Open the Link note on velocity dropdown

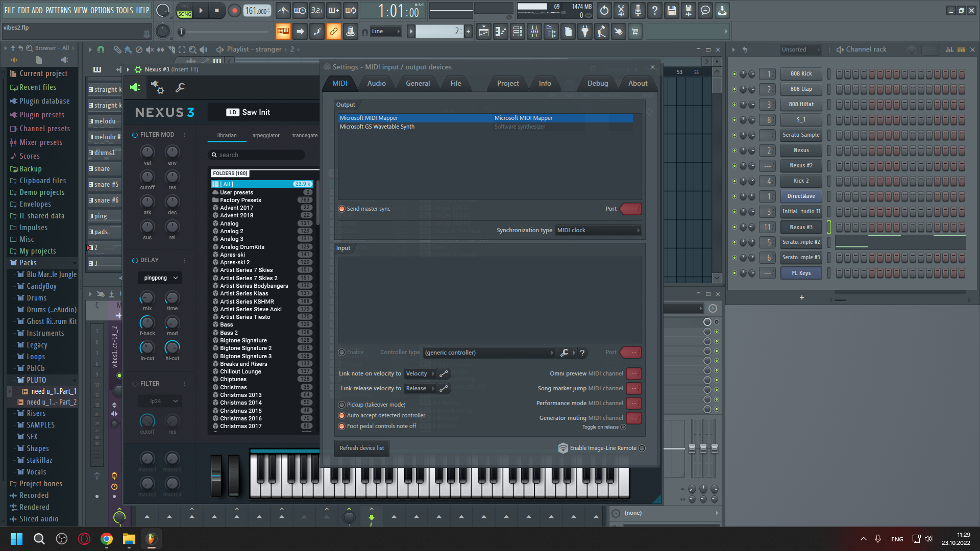(x=420, y=374)
